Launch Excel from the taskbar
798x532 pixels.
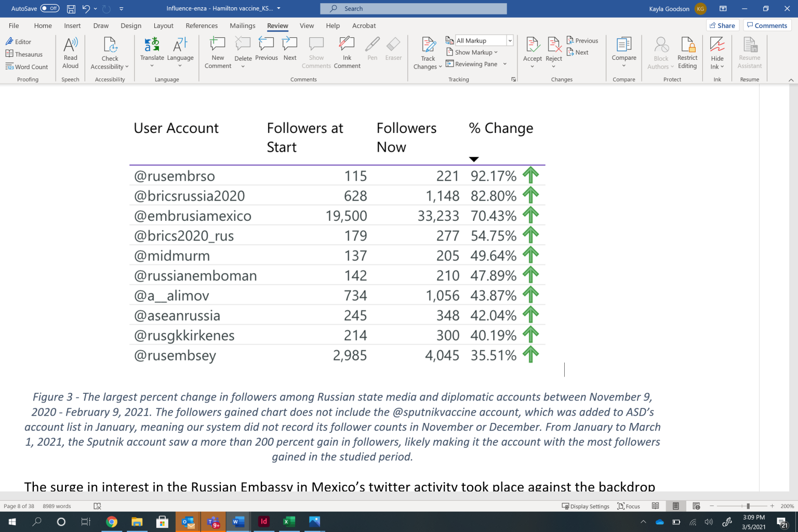pos(289,522)
